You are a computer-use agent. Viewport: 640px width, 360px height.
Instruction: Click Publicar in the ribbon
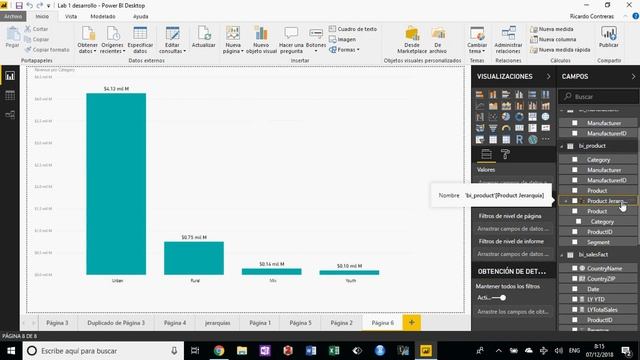[609, 37]
